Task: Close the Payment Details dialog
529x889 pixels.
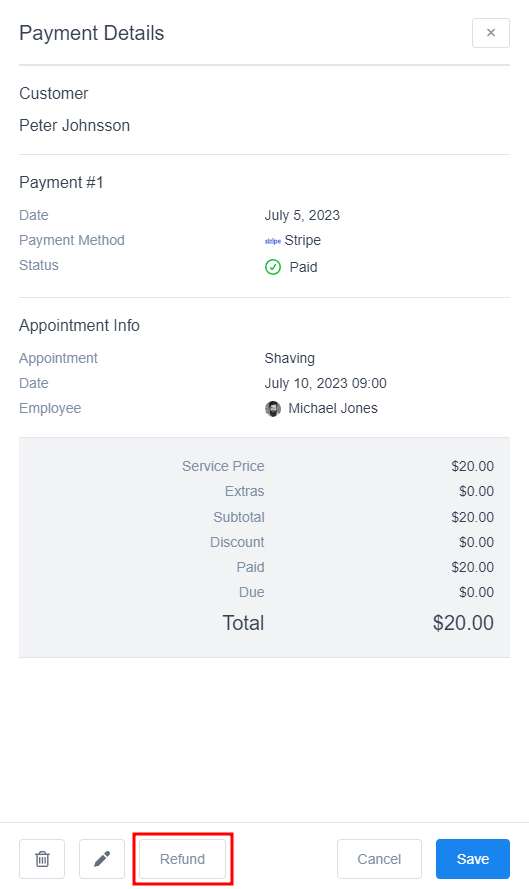Action: coord(490,33)
